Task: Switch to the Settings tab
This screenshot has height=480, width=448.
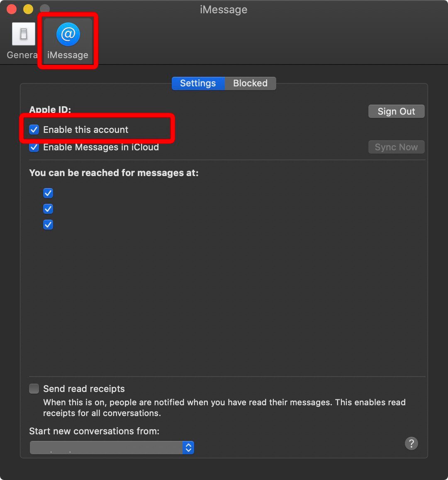Action: pyautogui.click(x=198, y=83)
